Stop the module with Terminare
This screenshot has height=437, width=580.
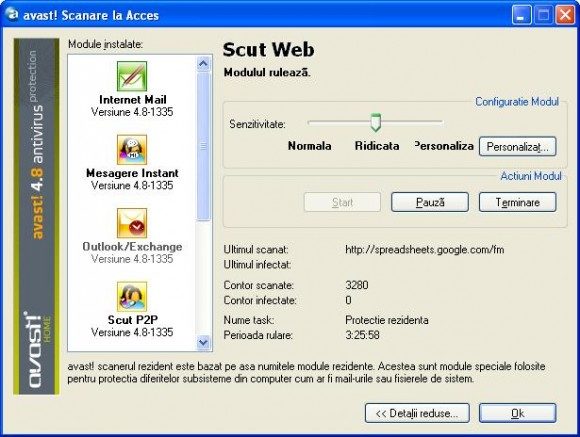(x=517, y=202)
